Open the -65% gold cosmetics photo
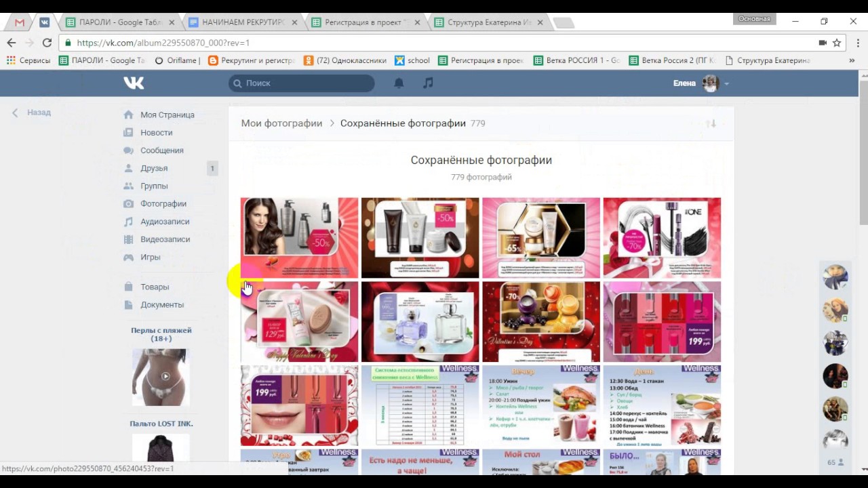 (x=541, y=238)
